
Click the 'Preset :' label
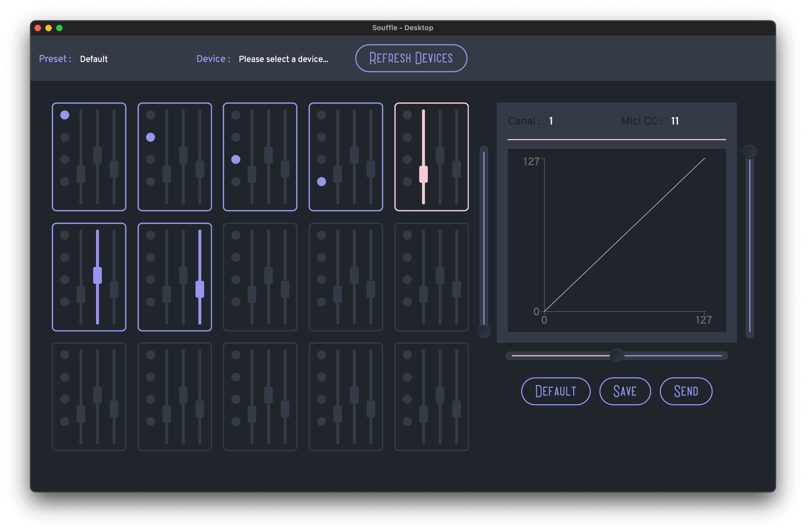[55, 59]
